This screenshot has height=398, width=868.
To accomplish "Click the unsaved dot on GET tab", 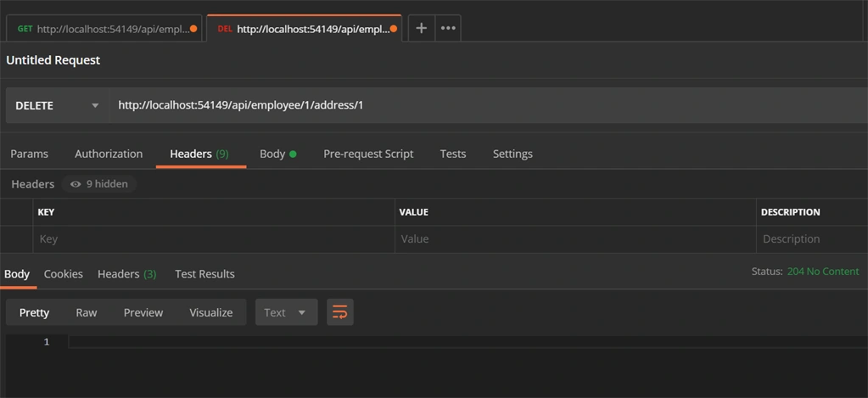I will click(x=193, y=29).
